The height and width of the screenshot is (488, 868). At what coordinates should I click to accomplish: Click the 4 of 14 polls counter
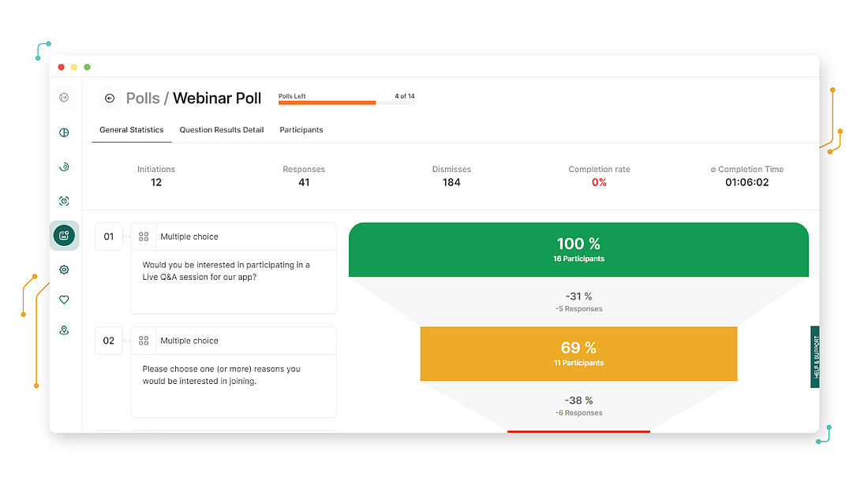coord(405,96)
